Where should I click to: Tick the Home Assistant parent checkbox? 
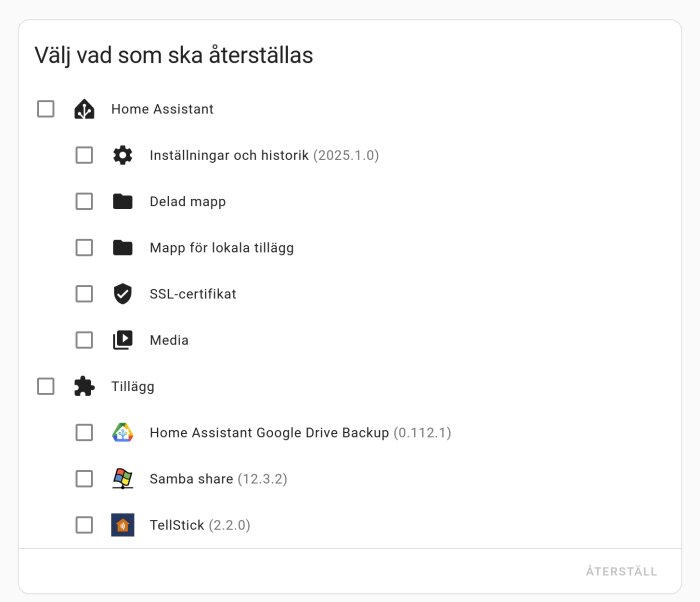46,109
